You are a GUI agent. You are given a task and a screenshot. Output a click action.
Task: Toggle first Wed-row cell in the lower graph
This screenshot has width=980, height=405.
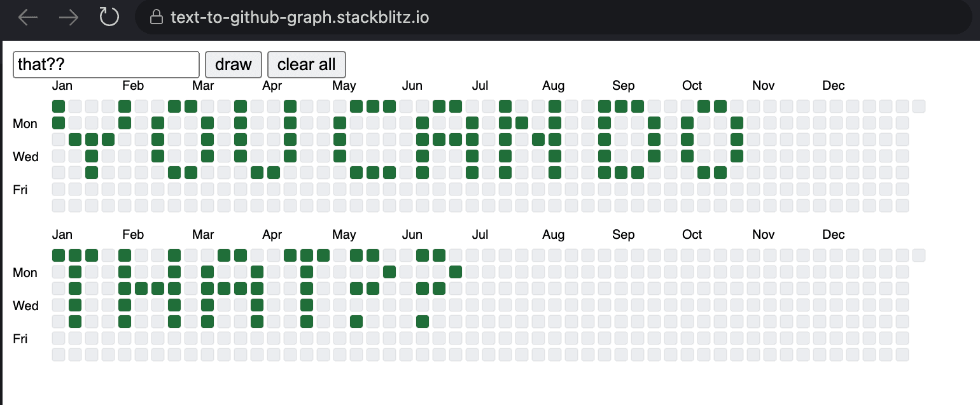click(59, 305)
